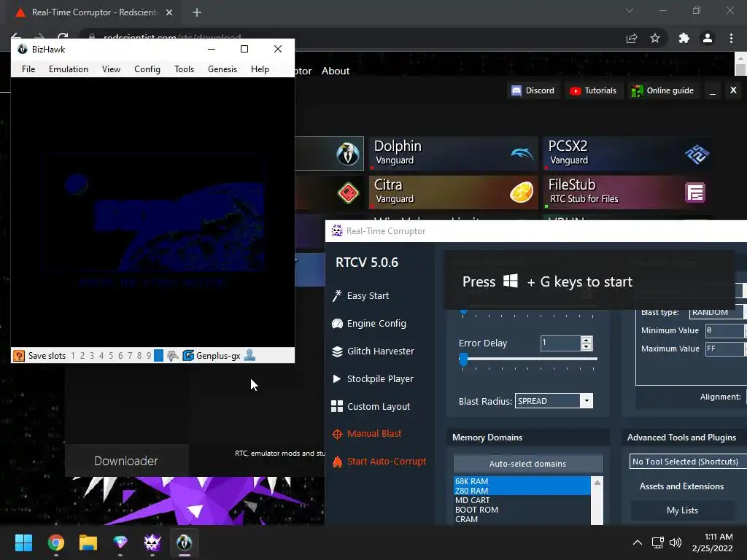The image size is (747, 560).
Task: Click the Genplus-gx core icon
Action: (x=188, y=356)
